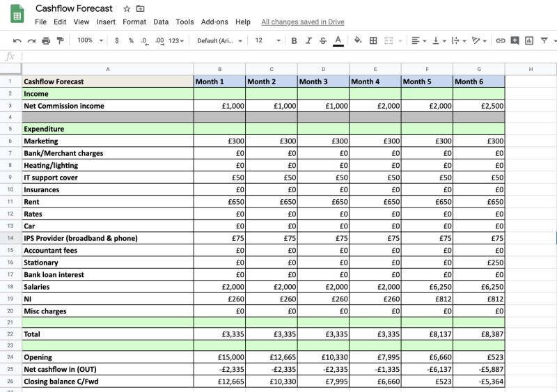Open vertical align dropdown

point(439,41)
